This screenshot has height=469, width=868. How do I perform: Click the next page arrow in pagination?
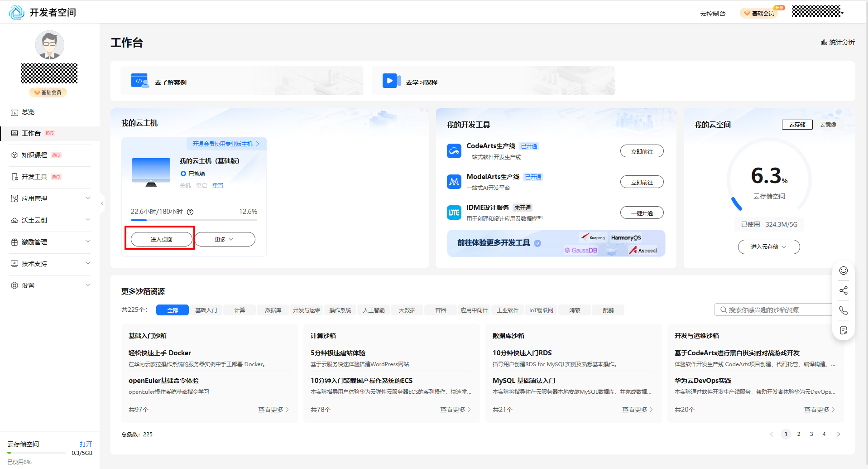pos(839,434)
